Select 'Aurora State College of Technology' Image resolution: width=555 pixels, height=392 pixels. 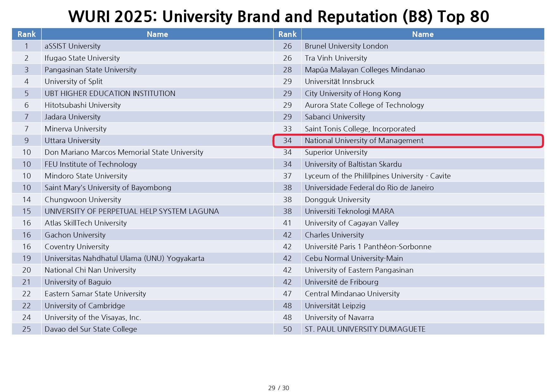click(364, 105)
